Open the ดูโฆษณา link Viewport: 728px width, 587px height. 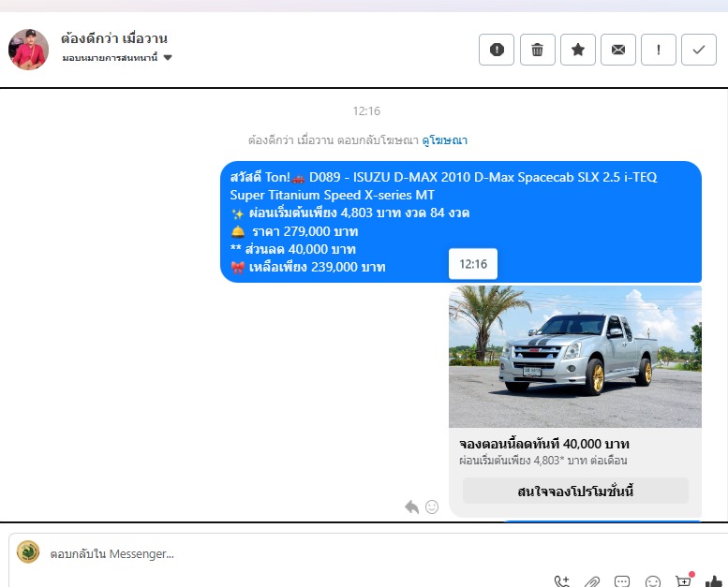click(444, 140)
